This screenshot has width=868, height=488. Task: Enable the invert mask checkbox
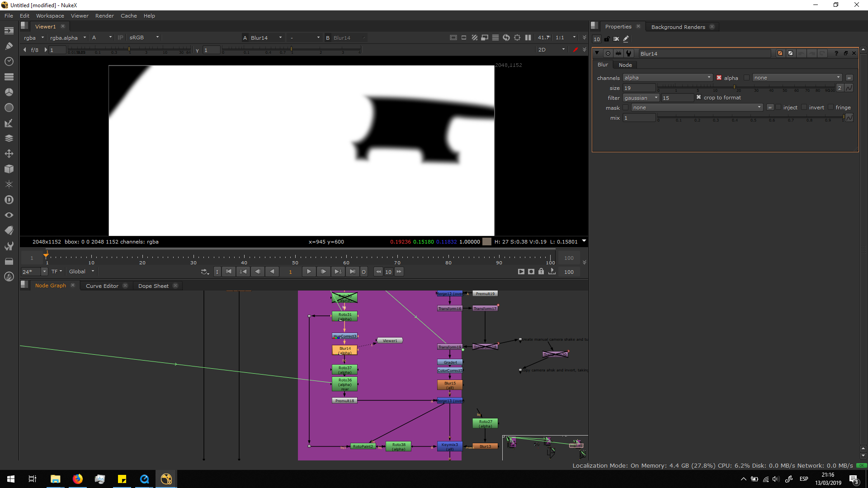pyautogui.click(x=804, y=108)
